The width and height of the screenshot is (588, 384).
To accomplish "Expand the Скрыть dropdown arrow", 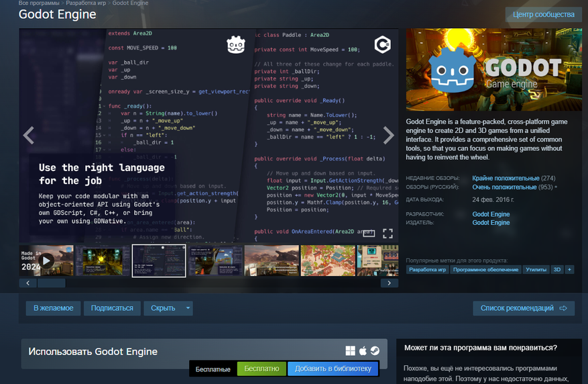I will (x=188, y=308).
